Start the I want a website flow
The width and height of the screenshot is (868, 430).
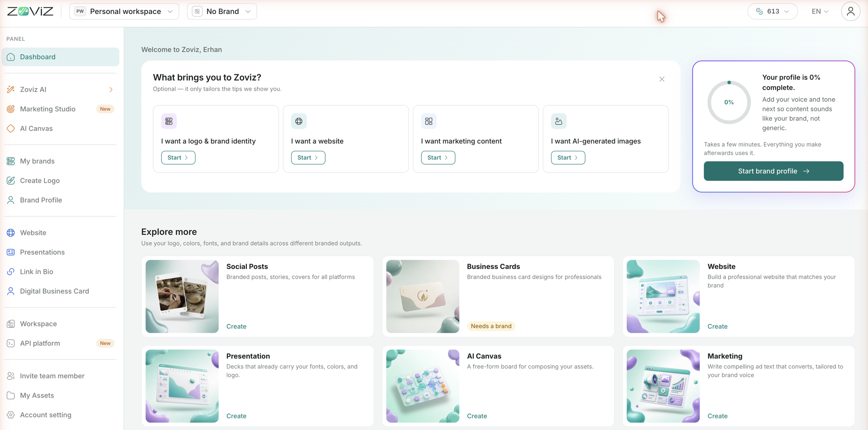(308, 158)
